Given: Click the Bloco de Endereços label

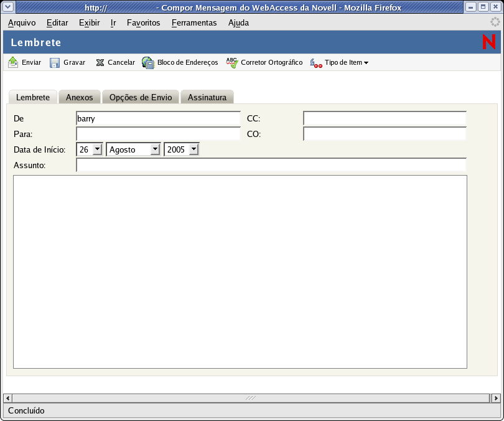Looking at the screenshot, I should tap(188, 62).
